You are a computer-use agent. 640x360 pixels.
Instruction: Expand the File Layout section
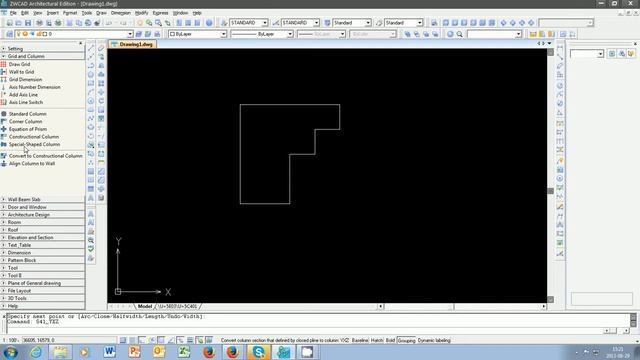(x=42, y=291)
